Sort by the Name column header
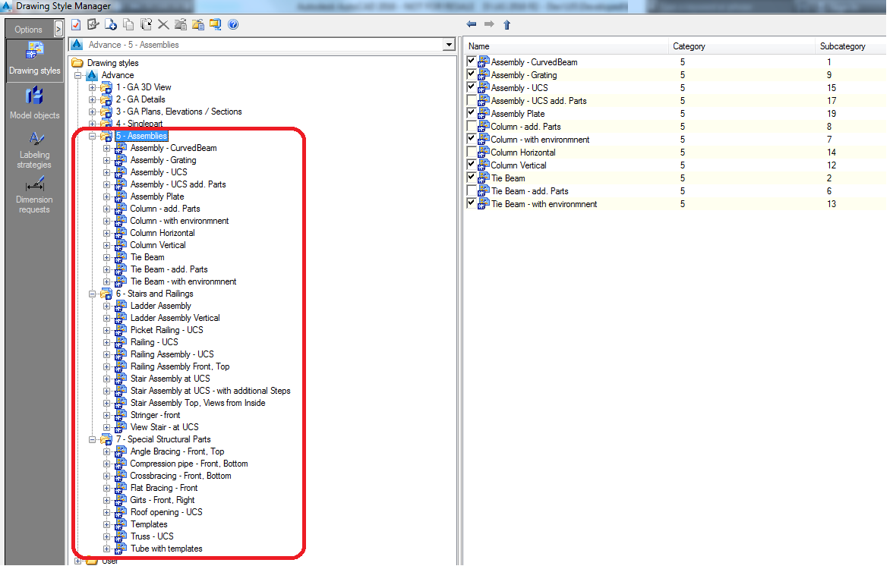Image resolution: width=893 pixels, height=588 pixels. [566, 46]
